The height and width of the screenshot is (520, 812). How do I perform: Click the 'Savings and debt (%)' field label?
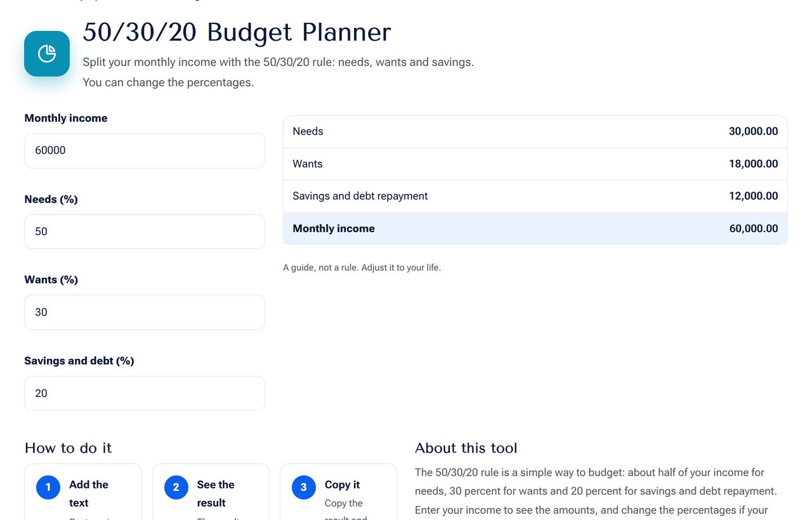point(79,361)
